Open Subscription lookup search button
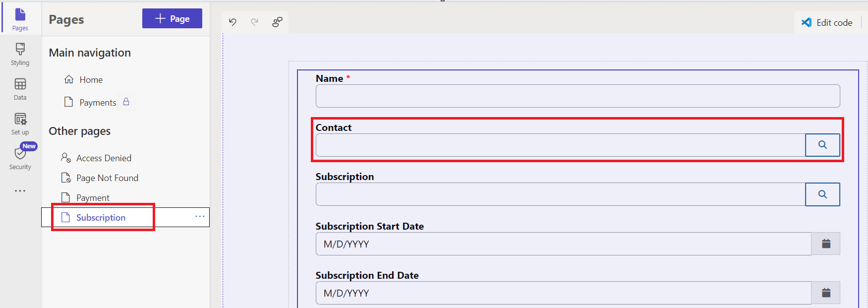Image resolution: width=868 pixels, height=308 pixels. [x=822, y=194]
